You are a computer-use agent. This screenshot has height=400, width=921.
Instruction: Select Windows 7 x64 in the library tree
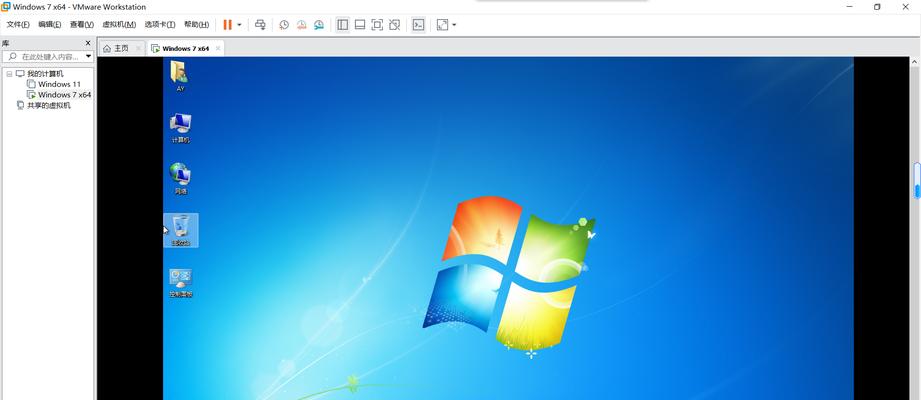[x=65, y=95]
